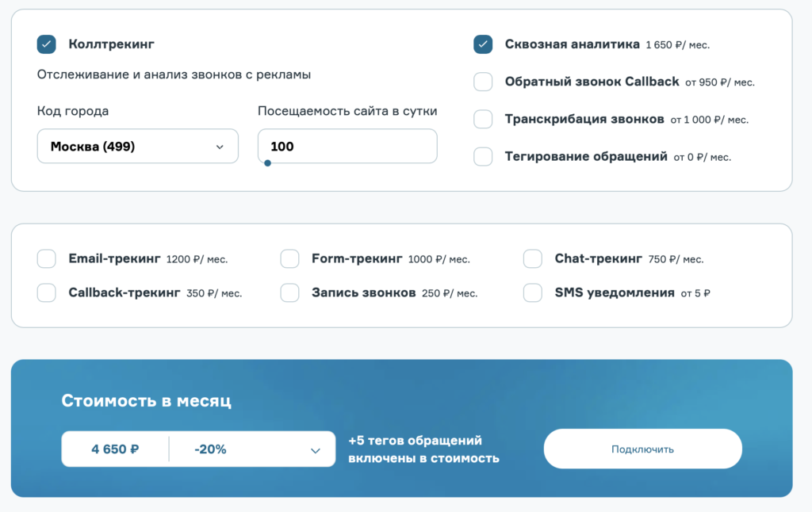Click the Сквозная аналитика label text
Viewport: 812px width, 512px height.
pyautogui.click(x=572, y=44)
